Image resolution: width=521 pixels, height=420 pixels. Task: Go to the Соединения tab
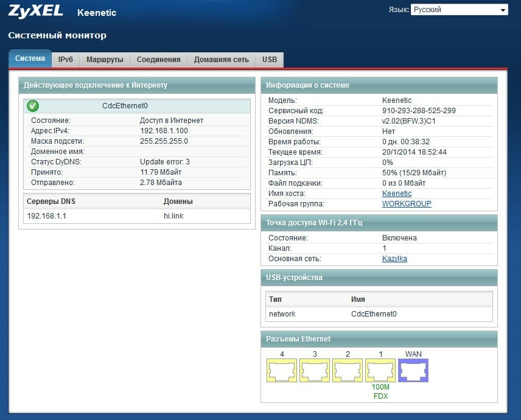tap(158, 60)
